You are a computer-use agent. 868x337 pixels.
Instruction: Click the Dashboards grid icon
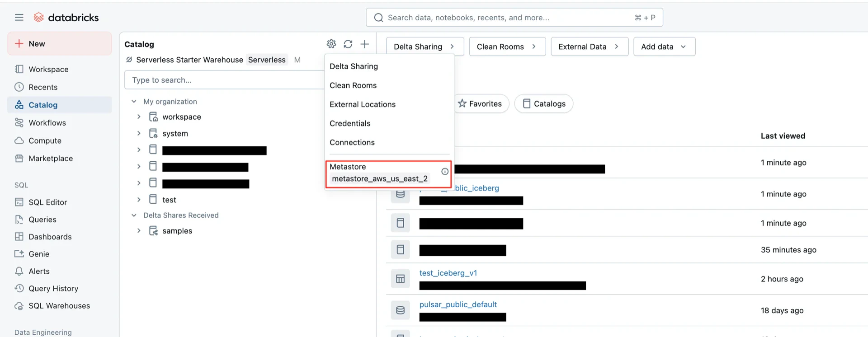19,237
